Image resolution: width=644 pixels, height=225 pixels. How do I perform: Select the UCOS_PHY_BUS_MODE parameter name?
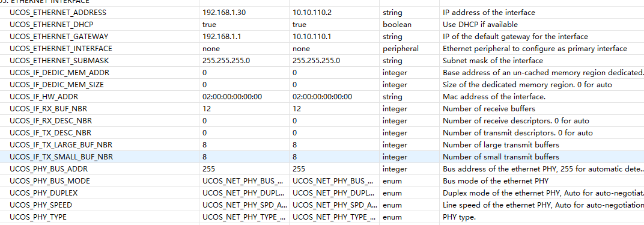pos(50,181)
